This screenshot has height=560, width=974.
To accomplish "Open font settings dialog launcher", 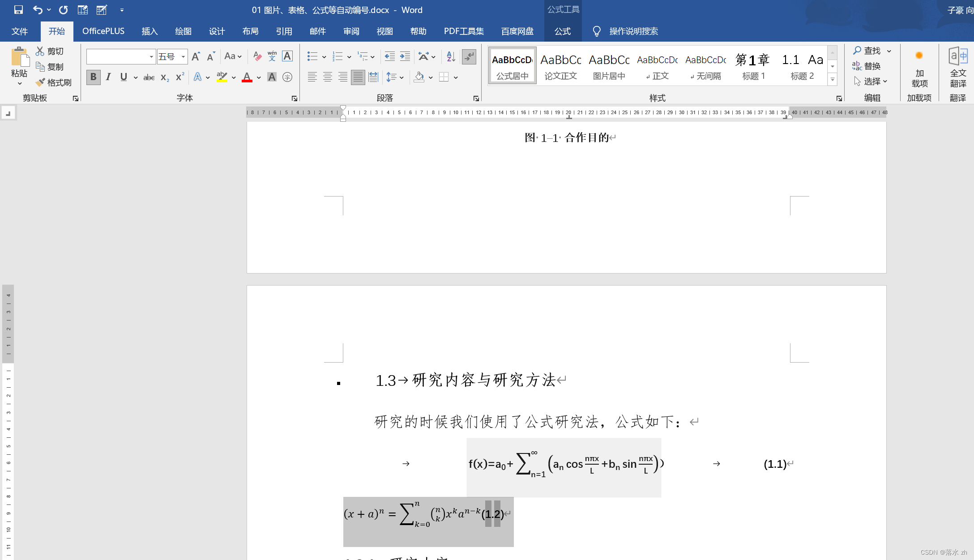I will tap(294, 98).
